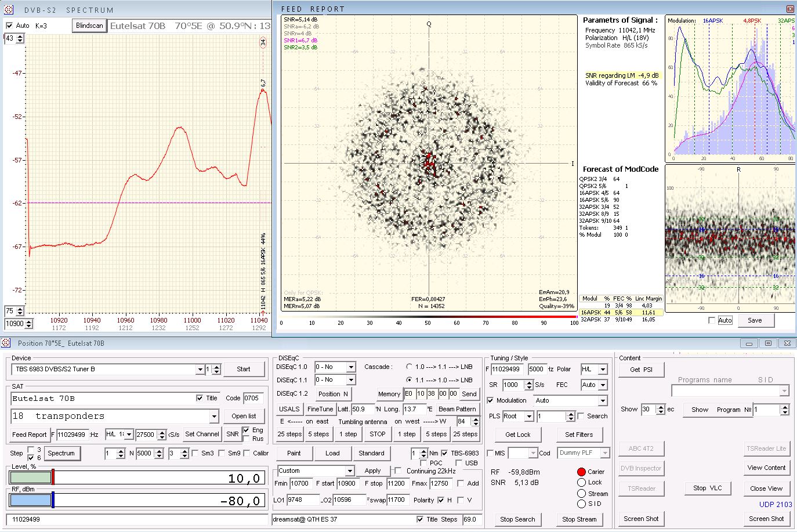The height and width of the screenshot is (532, 797).
Task: Open the PLS Root dropdown
Action: [528, 416]
